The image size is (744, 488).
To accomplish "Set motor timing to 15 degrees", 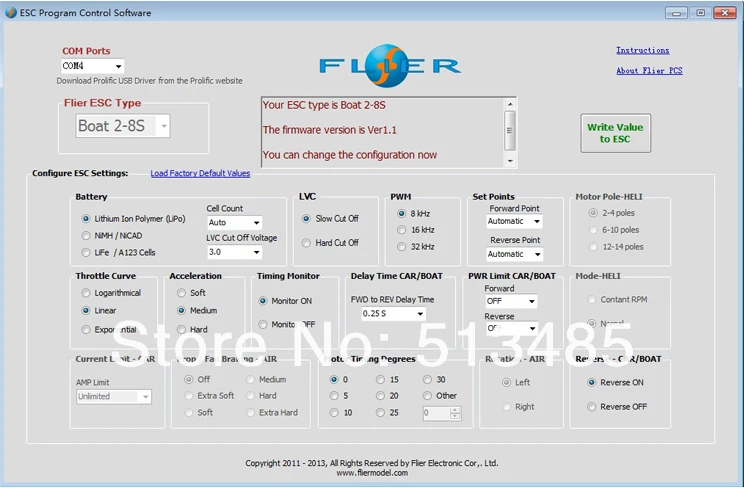I will pyautogui.click(x=387, y=379).
